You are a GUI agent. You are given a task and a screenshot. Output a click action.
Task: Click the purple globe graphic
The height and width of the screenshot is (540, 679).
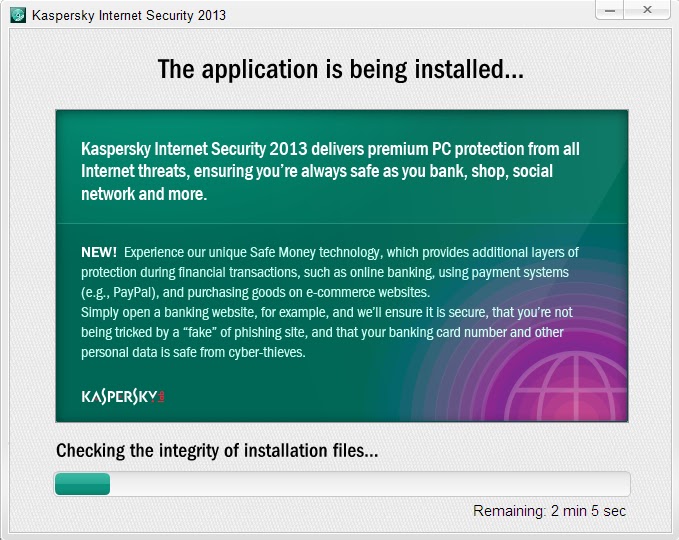[565, 387]
